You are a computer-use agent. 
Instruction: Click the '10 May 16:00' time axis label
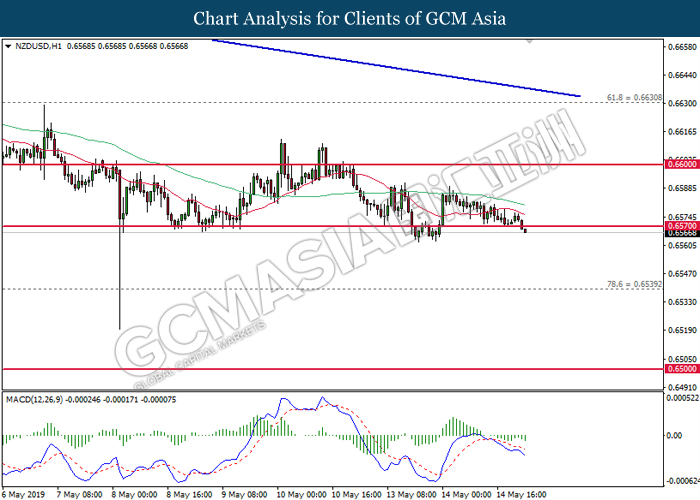[356, 494]
